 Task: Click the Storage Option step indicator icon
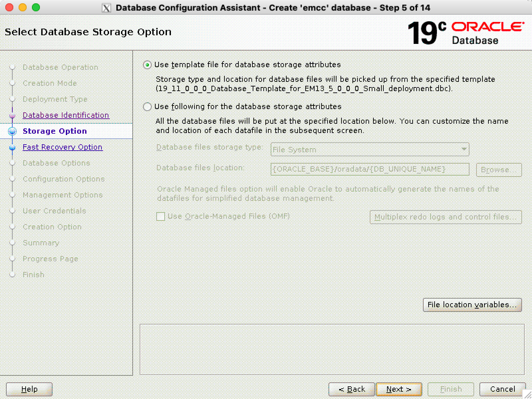point(12,131)
